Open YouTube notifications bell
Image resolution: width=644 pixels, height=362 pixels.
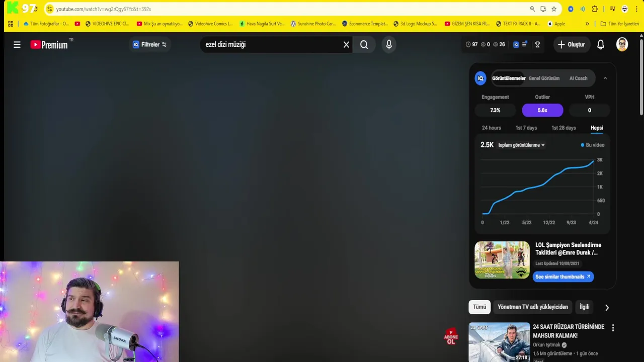click(x=601, y=45)
